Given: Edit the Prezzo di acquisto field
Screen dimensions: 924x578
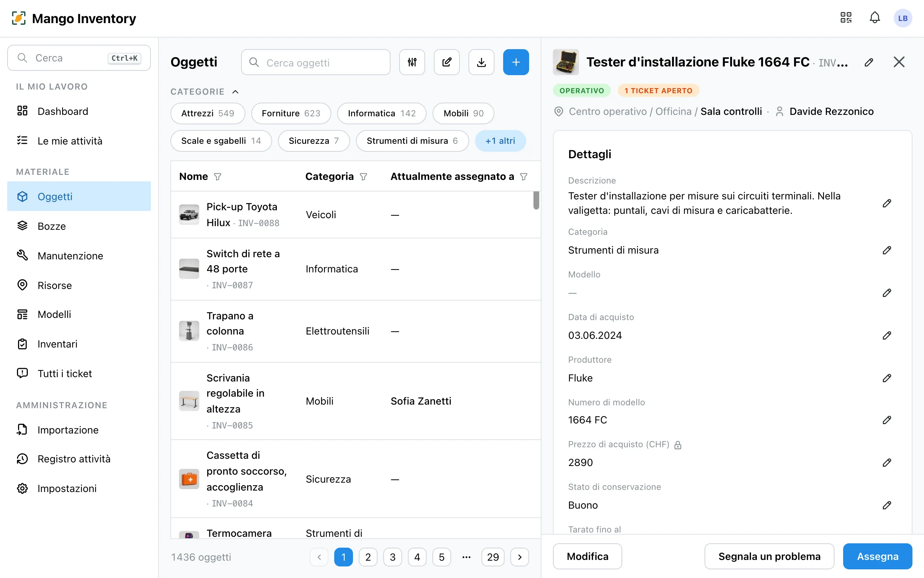Looking at the screenshot, I should point(886,462).
